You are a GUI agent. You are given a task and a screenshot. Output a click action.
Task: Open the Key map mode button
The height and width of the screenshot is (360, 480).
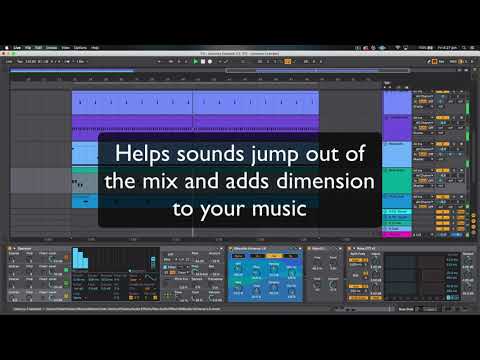(x=442, y=61)
